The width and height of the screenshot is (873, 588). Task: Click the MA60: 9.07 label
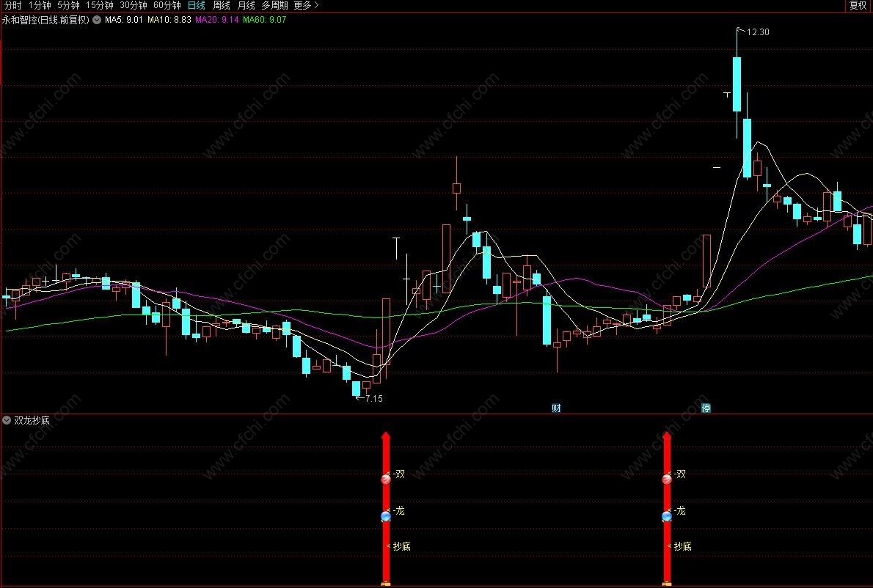(x=264, y=20)
